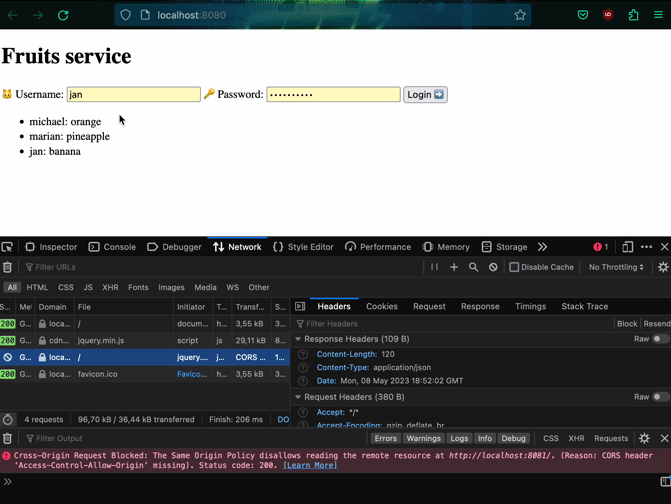Click the pause/resume recording network icon
The image size is (671, 504).
434,267
